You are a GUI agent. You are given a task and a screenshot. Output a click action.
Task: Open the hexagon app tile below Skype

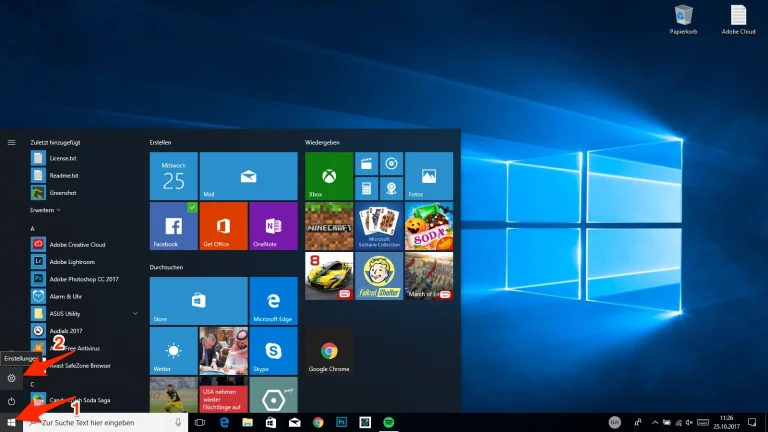tap(273, 395)
